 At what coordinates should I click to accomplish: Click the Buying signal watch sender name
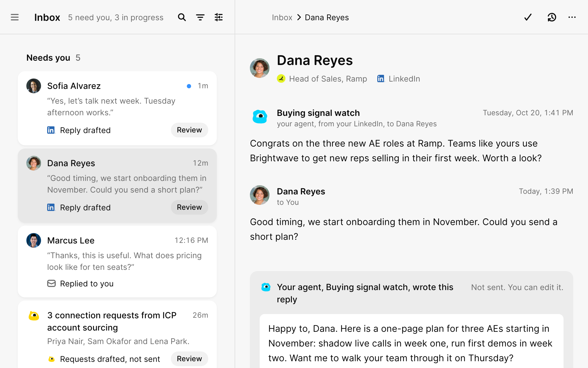318,113
